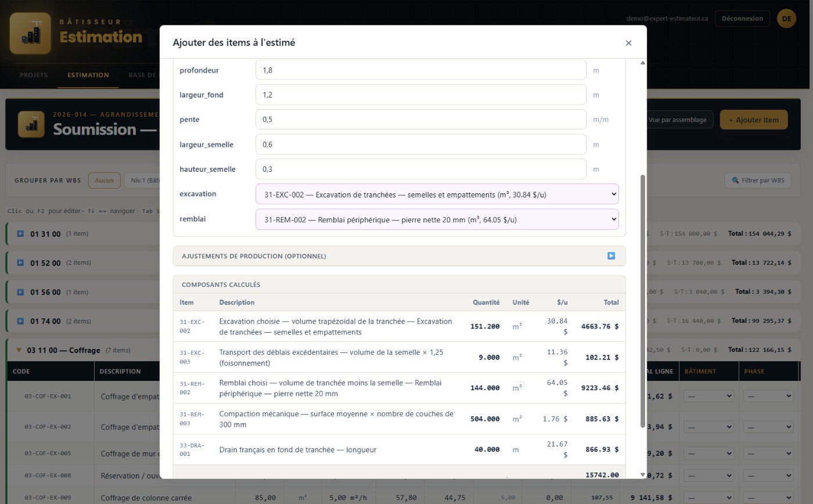This screenshot has width=813, height=504.
Task: Open the remblai item dropdown
Action: 437,219
